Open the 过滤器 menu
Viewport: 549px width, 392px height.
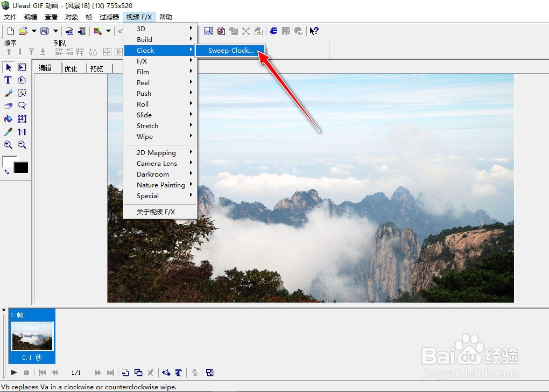click(109, 17)
